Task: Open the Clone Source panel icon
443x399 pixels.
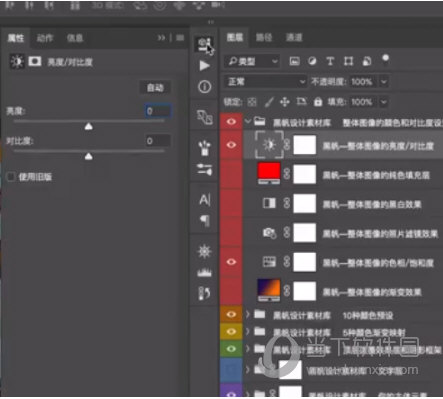Action: click(204, 117)
